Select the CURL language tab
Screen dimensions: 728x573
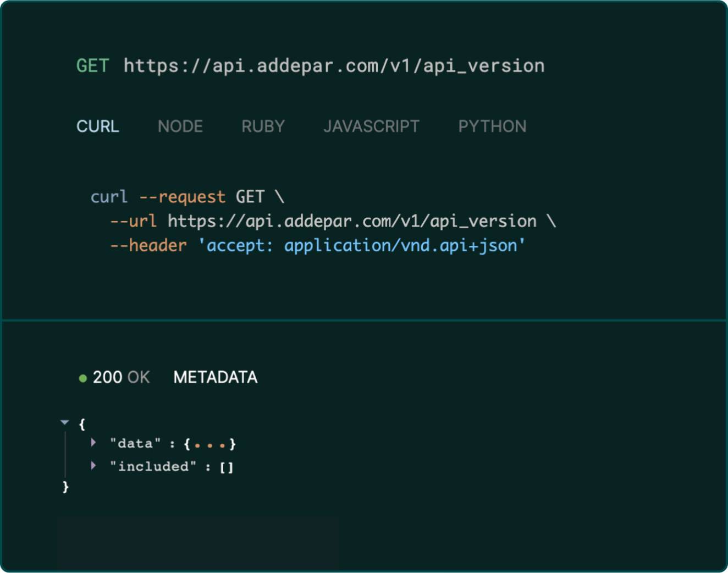[97, 126]
